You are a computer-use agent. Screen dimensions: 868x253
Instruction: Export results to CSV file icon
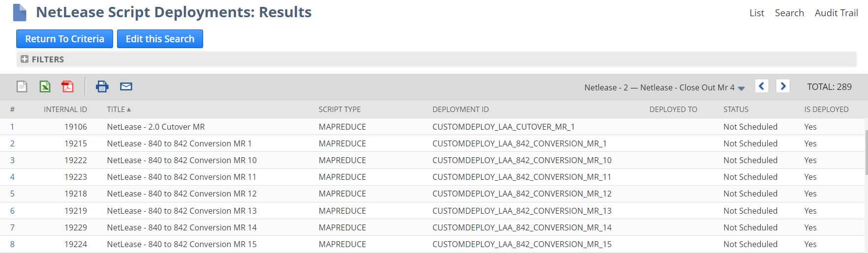coord(22,87)
